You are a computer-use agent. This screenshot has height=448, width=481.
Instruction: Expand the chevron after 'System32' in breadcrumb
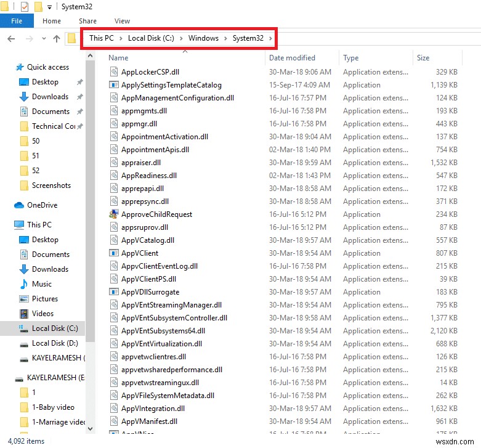(270, 38)
